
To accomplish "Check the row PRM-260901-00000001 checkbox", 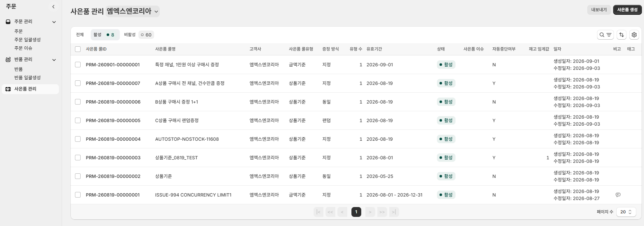I will [x=78, y=65].
